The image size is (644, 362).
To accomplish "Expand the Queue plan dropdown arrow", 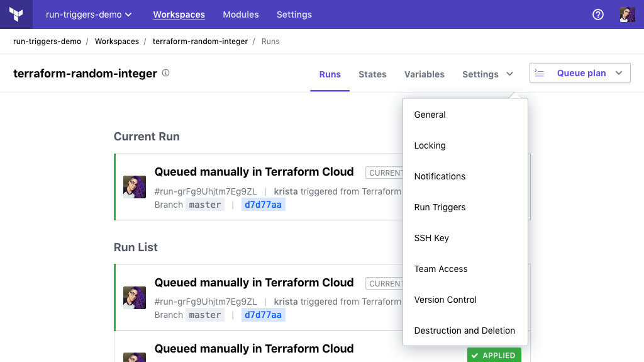I will (619, 73).
